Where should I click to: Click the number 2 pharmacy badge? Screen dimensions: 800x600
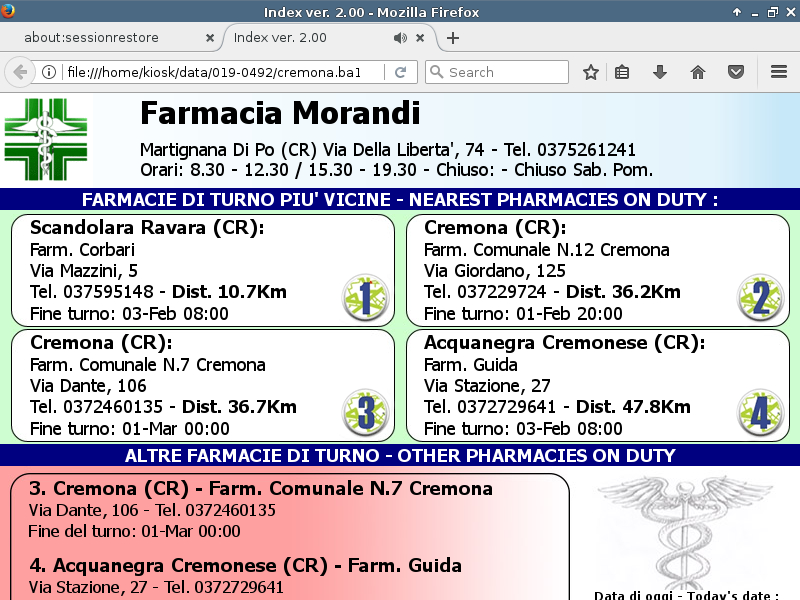pyautogui.click(x=760, y=297)
